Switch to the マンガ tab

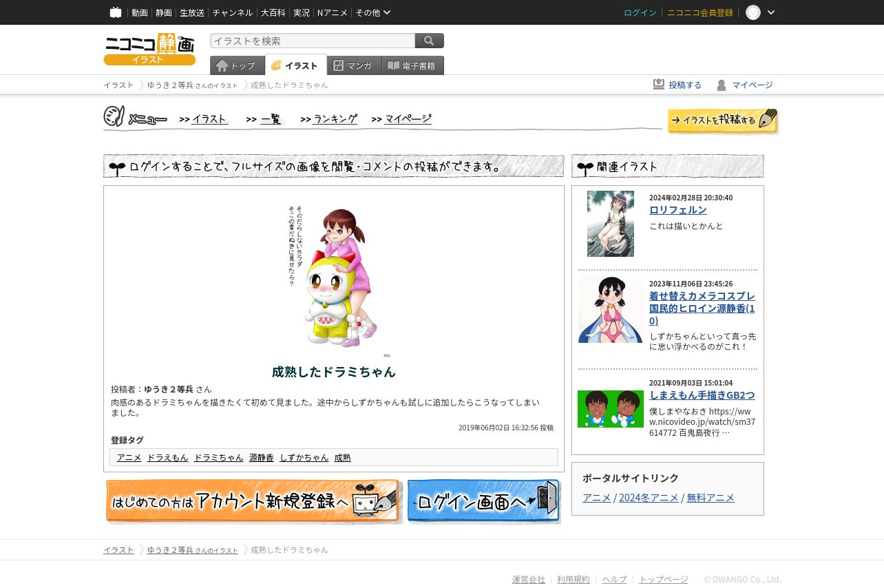pos(355,65)
